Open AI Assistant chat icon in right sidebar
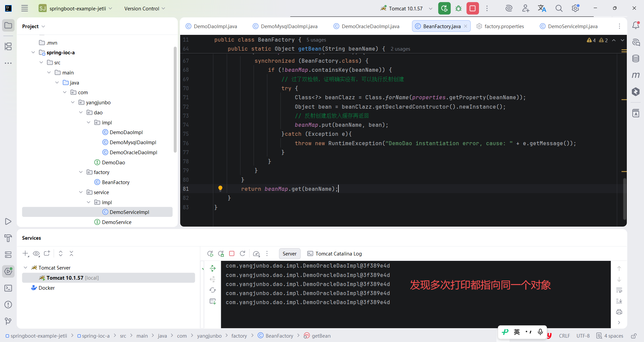Viewport: 644px width, 342px height. tap(636, 42)
